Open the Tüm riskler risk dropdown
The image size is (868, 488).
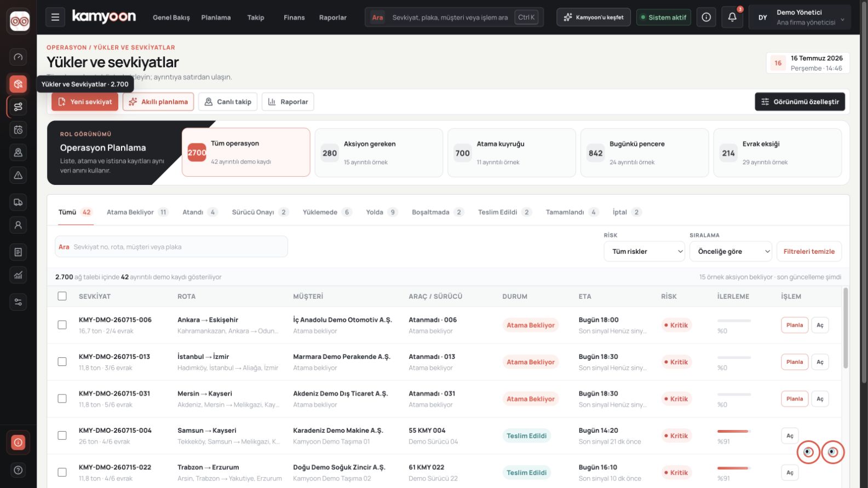click(645, 251)
